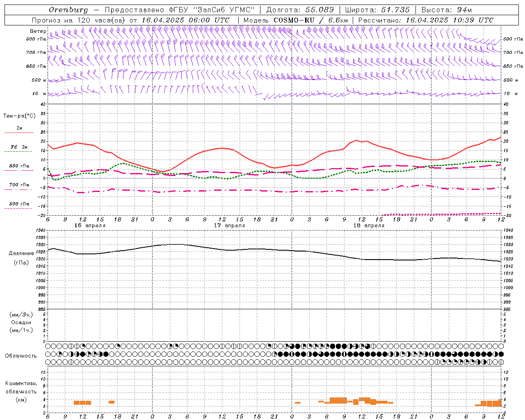The image size is (525, 420).
Task: Click the 'Тем-ра(°C)' temperature panel label
Action: pos(19,116)
